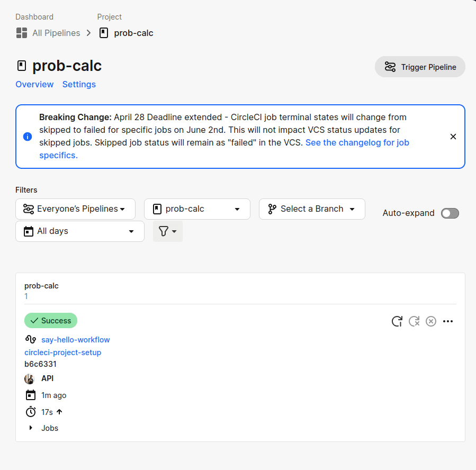Click the project icon beside the prob-calc breadcrumb
The width and height of the screenshot is (476, 470).
pos(104,33)
